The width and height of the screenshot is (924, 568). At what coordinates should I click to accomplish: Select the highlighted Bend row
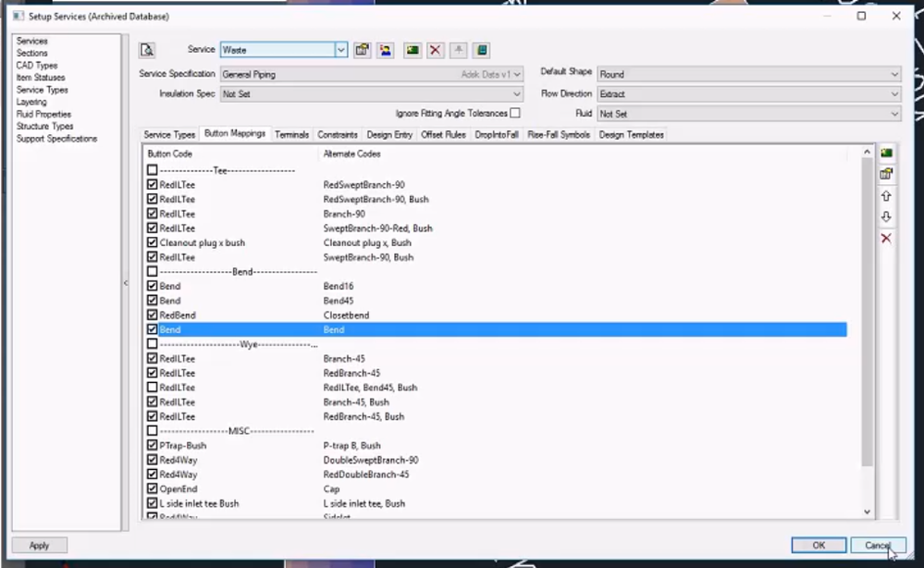tap(497, 329)
